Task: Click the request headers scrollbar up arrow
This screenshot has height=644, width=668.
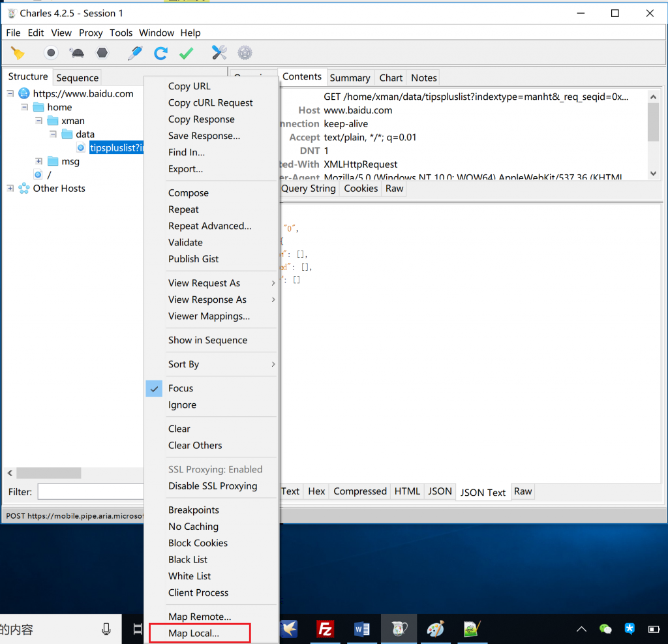Action: click(653, 97)
